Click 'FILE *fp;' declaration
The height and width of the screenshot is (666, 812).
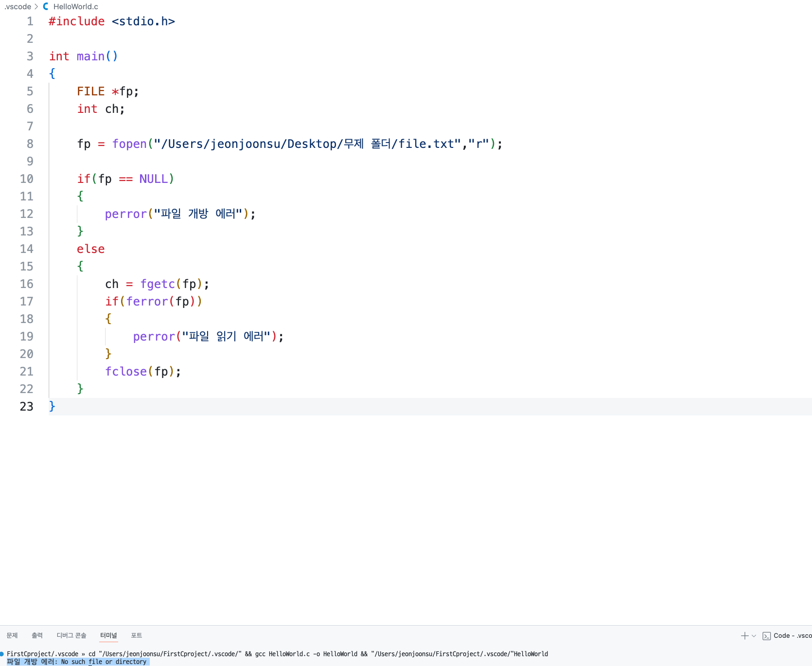click(x=108, y=91)
